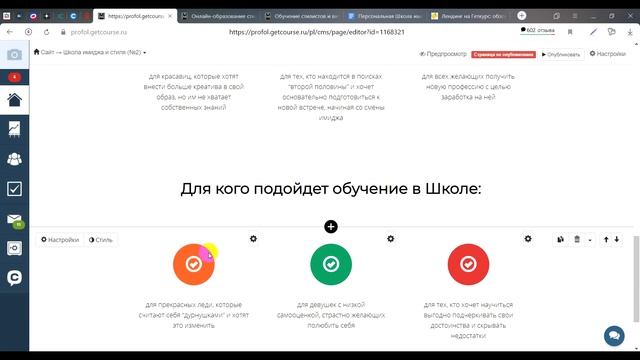Click the orange checkmark circle icon
The height and width of the screenshot is (360, 640).
[x=193, y=264]
